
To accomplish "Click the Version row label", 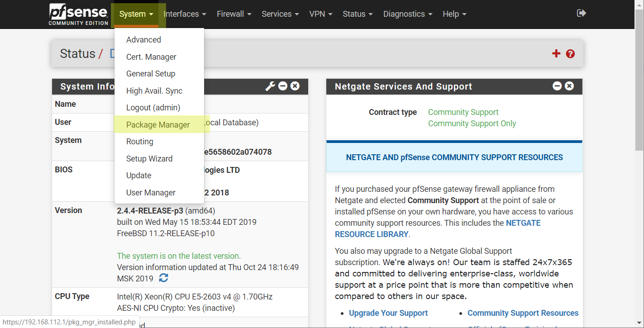I will point(68,210).
